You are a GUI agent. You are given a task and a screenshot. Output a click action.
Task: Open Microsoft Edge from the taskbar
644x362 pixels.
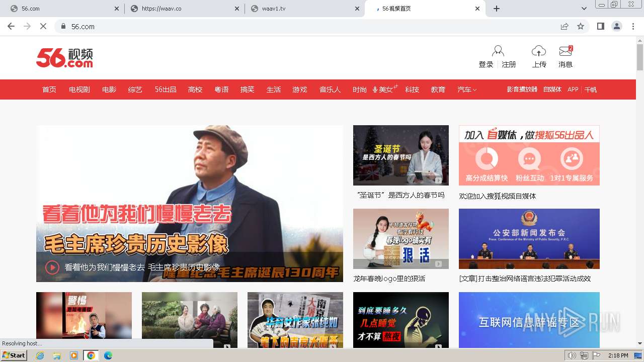(x=108, y=355)
